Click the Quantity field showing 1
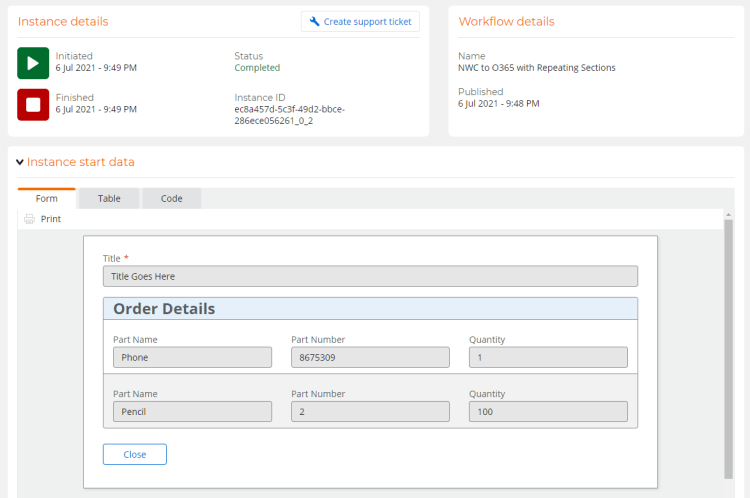Viewport: 750px width, 498px height. (548, 358)
